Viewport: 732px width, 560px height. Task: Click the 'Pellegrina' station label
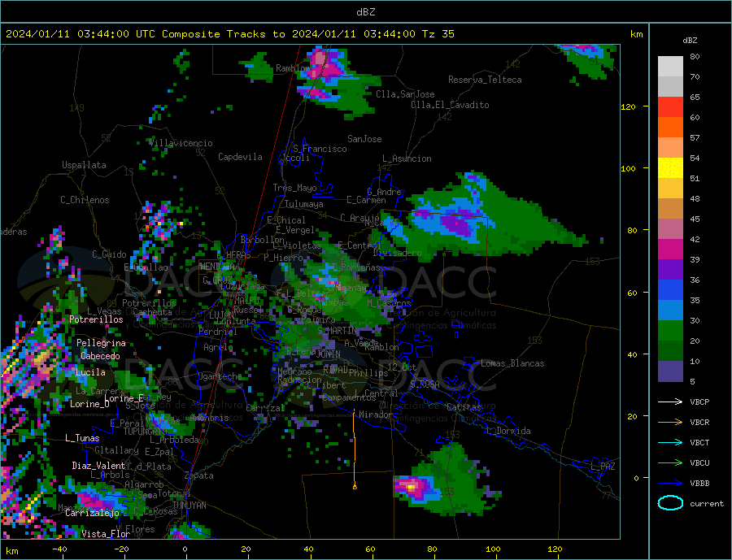(x=102, y=343)
